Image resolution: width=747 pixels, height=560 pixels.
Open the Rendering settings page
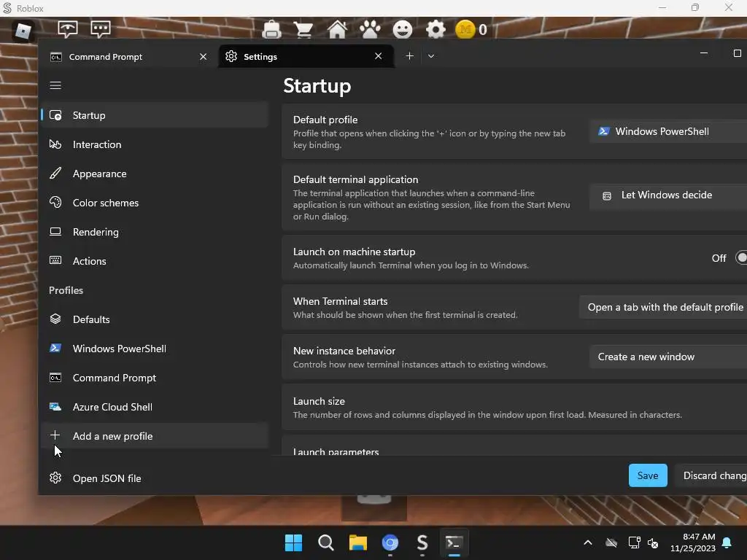pyautogui.click(x=155, y=232)
